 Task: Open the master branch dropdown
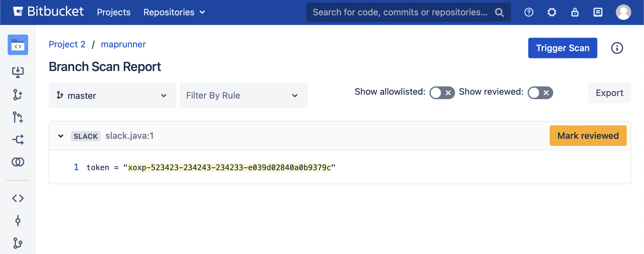click(112, 95)
